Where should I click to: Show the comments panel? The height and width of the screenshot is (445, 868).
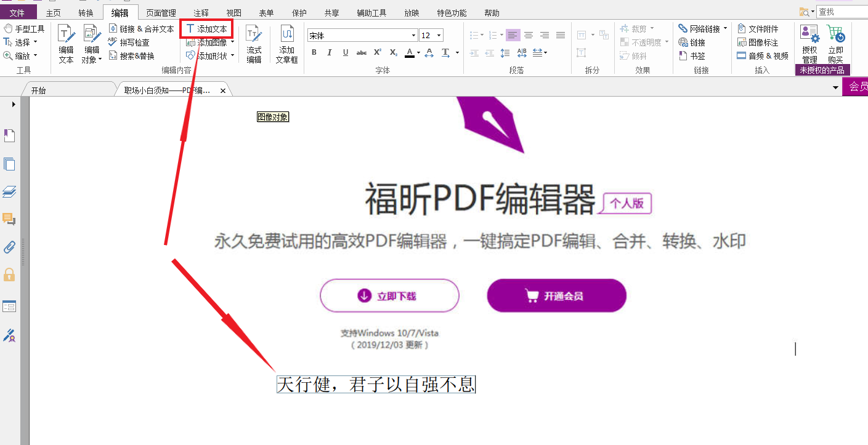click(9, 219)
